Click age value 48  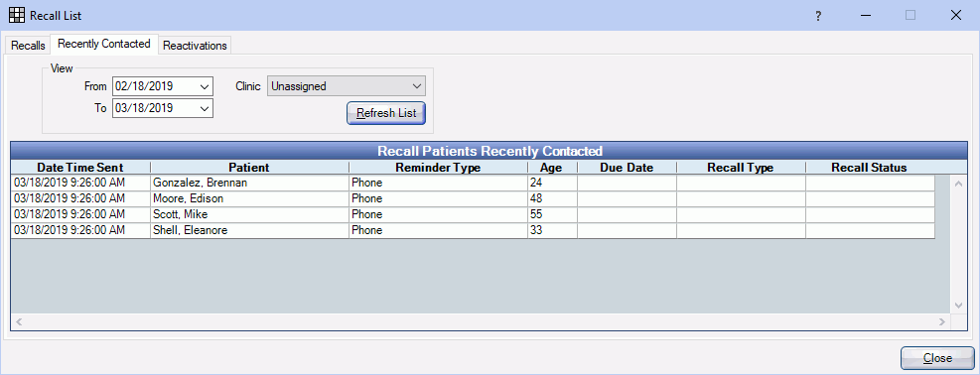click(x=536, y=198)
